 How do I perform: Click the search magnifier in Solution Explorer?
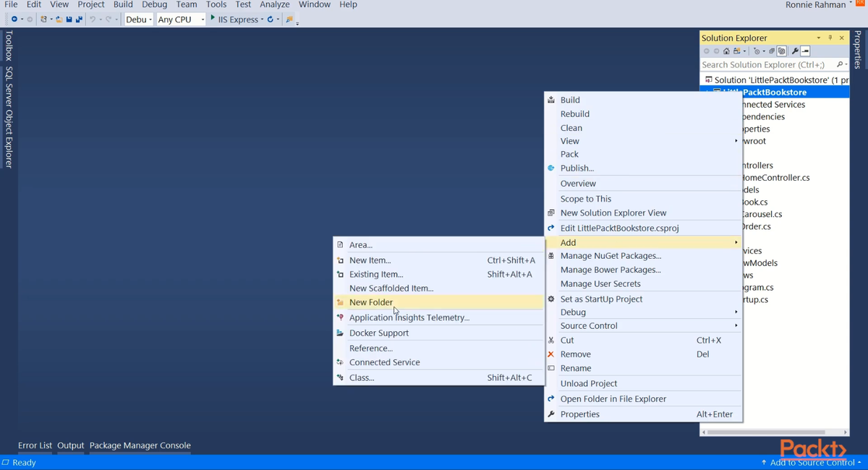click(840, 64)
